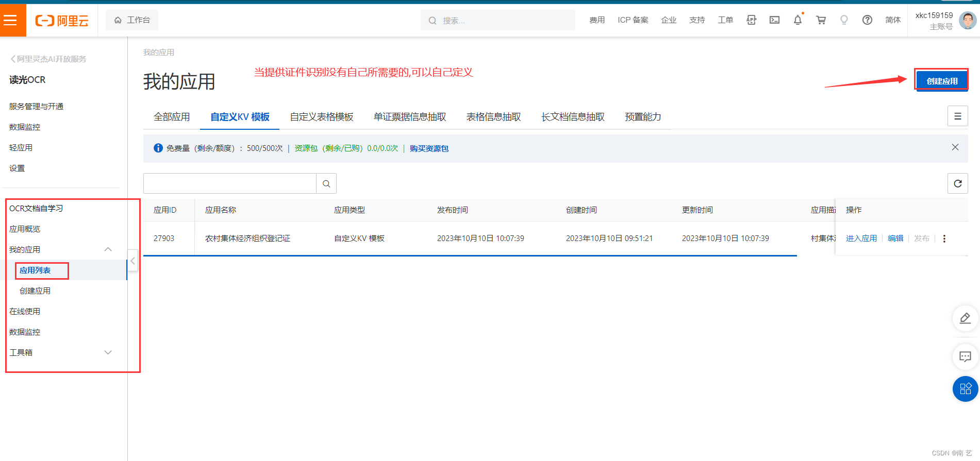Open the 工单 menu

tap(725, 20)
